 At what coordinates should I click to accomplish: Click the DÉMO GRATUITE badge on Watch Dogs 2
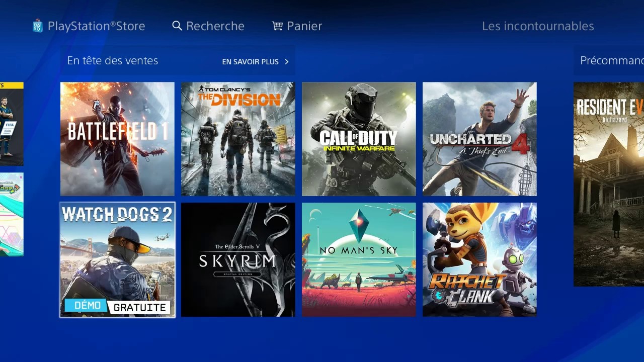point(117,307)
